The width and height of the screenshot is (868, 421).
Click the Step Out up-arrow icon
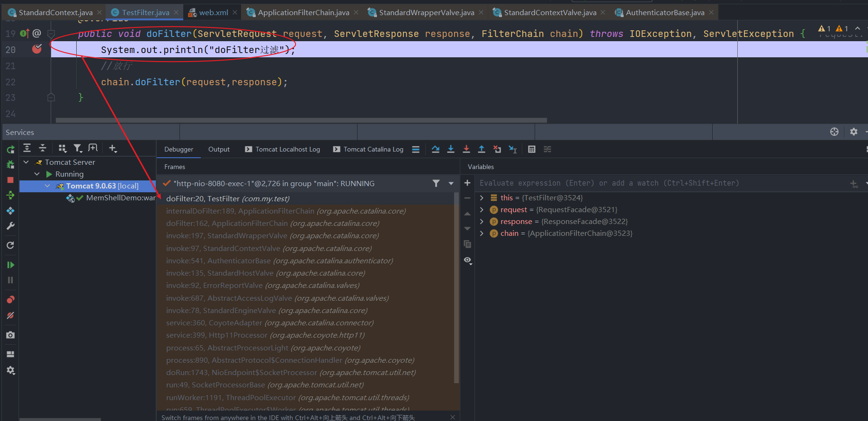tap(482, 149)
